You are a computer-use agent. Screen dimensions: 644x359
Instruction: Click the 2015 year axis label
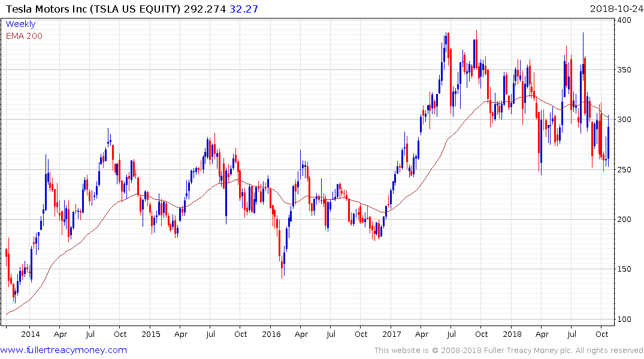coord(151,334)
